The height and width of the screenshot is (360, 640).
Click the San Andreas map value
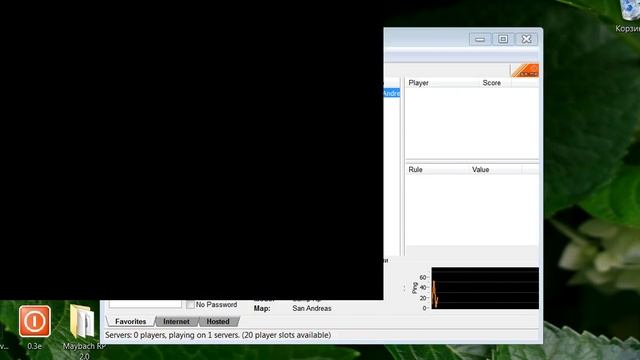(x=312, y=309)
